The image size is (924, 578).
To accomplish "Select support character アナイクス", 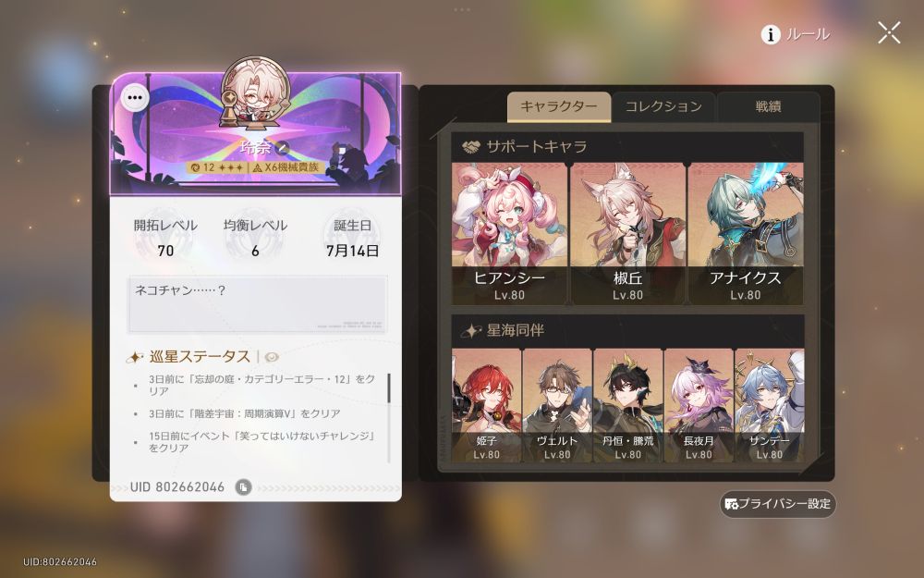I will tap(746, 234).
